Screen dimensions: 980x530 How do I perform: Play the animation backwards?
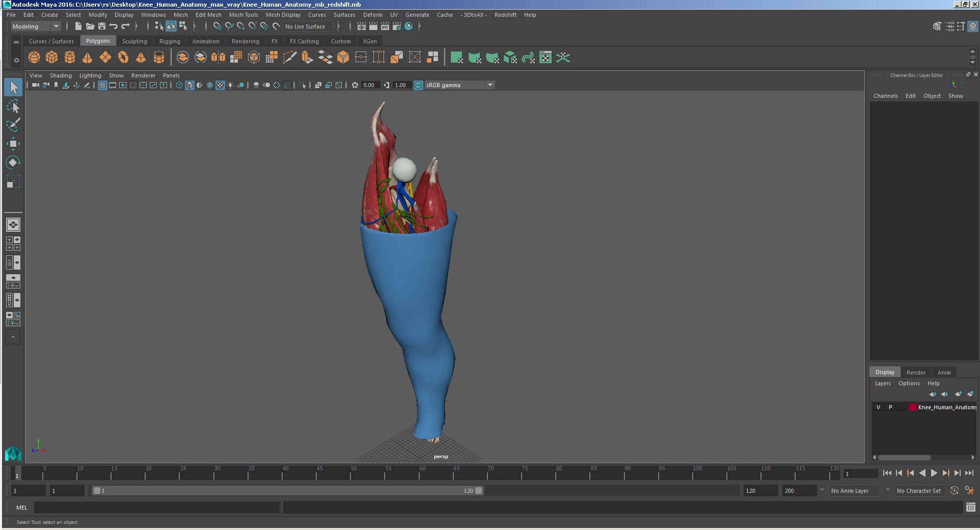click(922, 473)
